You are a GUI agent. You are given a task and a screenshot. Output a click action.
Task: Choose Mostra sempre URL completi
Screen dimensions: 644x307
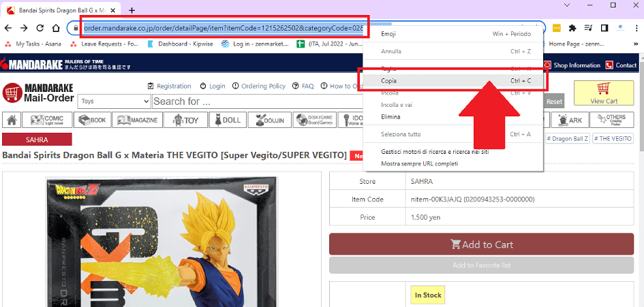pyautogui.click(x=453, y=164)
